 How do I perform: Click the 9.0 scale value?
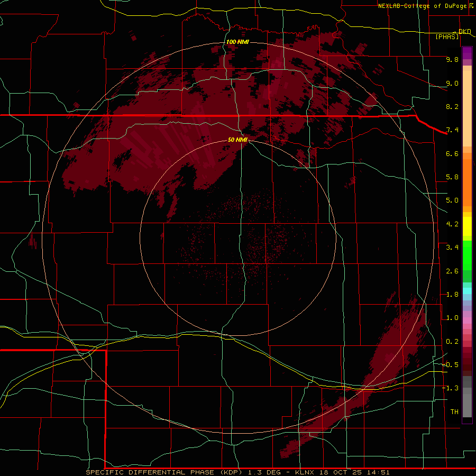point(452,83)
